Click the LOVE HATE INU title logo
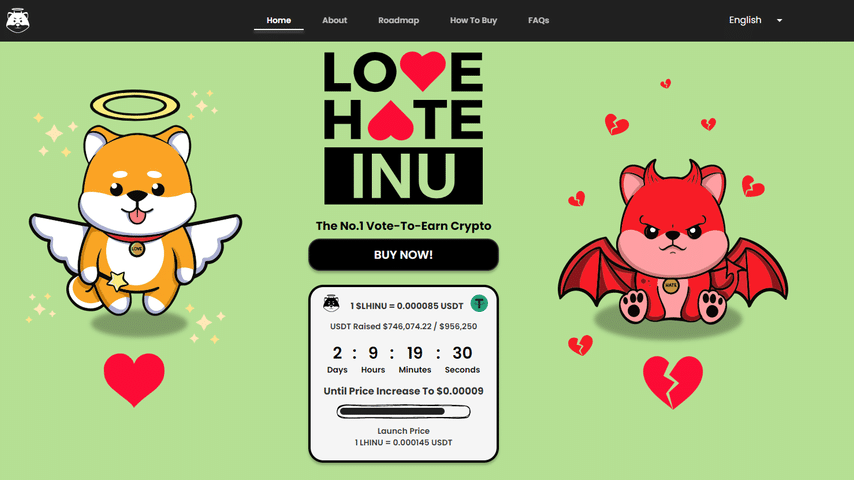The width and height of the screenshot is (854, 480). click(x=404, y=128)
